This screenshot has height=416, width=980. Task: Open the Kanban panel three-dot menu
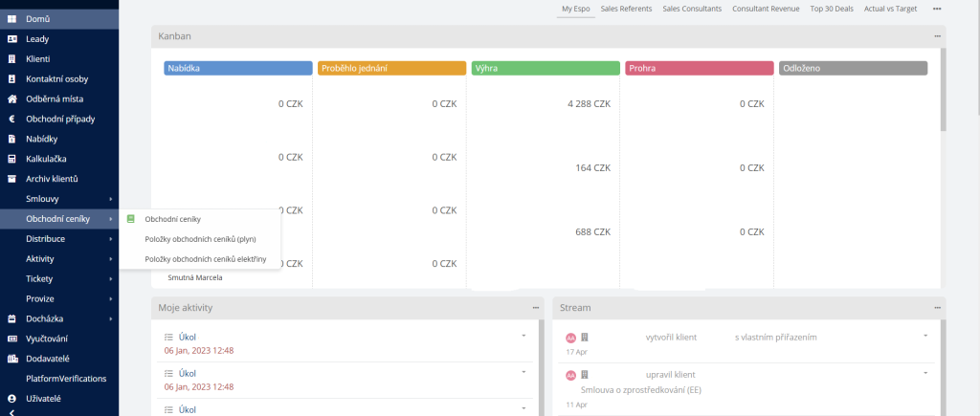click(x=938, y=36)
